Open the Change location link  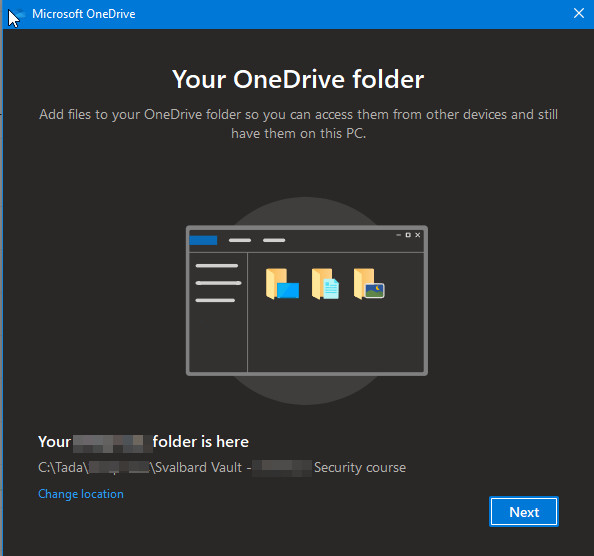pos(81,494)
